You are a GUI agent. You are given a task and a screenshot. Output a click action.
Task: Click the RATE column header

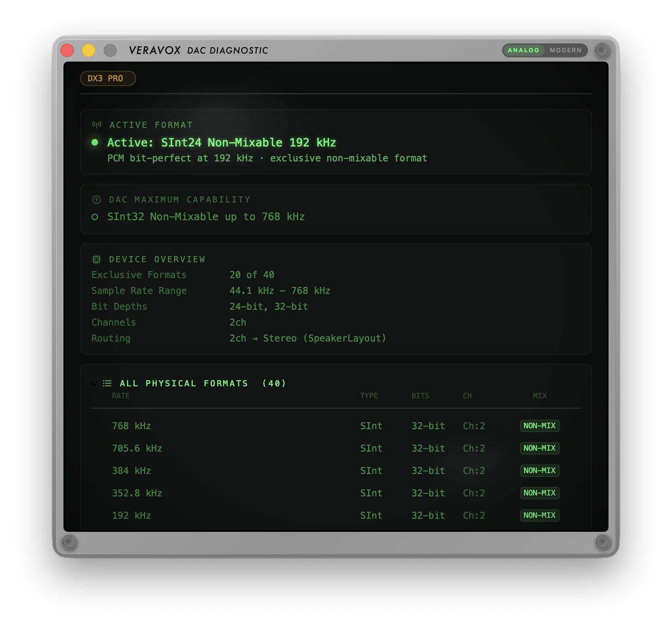point(121,396)
